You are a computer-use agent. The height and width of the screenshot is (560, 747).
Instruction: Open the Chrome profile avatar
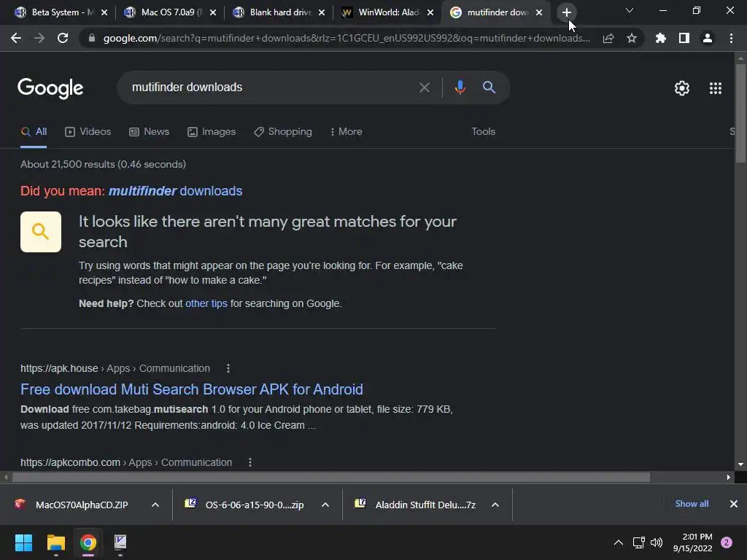[708, 38]
